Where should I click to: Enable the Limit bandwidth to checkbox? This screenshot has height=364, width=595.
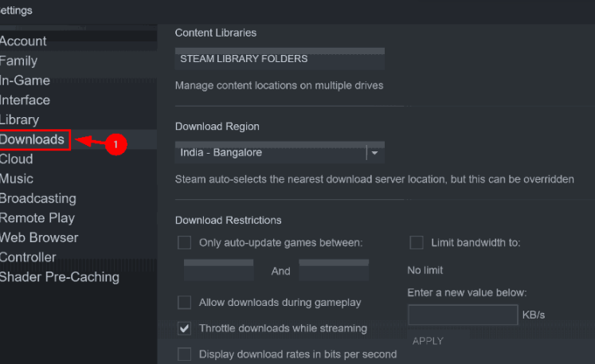417,243
